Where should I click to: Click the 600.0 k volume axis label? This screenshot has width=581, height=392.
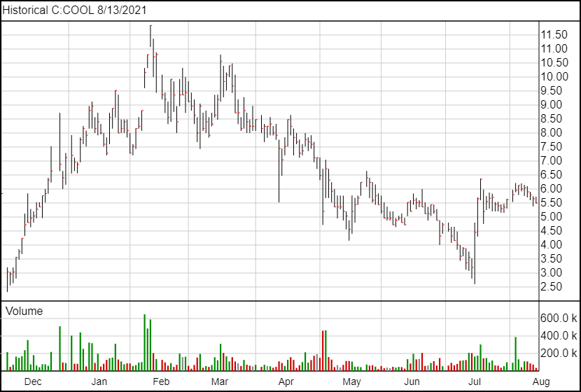tap(559, 318)
